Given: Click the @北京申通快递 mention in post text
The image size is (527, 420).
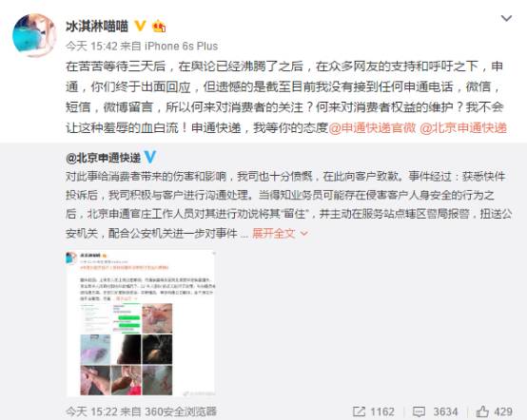Looking at the screenshot, I should [x=463, y=128].
